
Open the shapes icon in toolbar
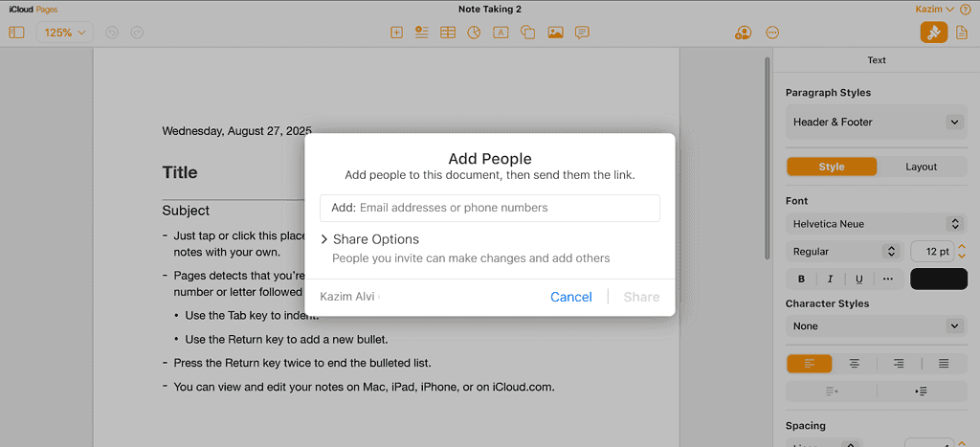point(528,33)
